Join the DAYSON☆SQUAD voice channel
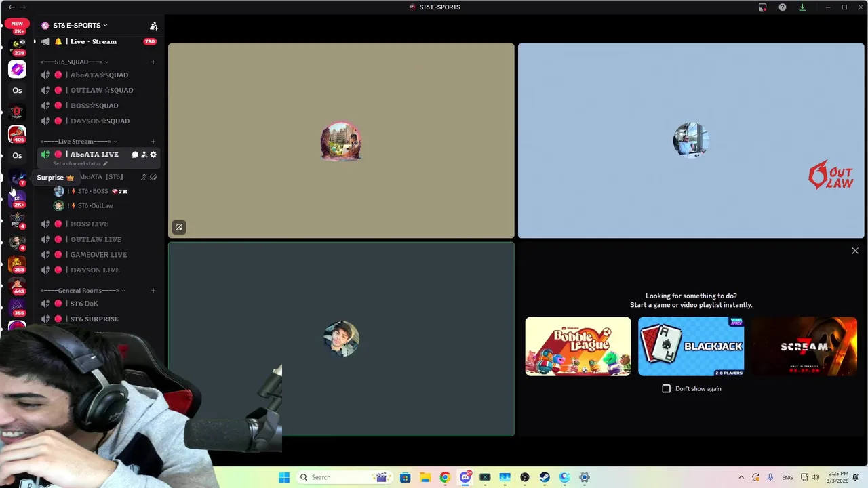 click(x=98, y=121)
